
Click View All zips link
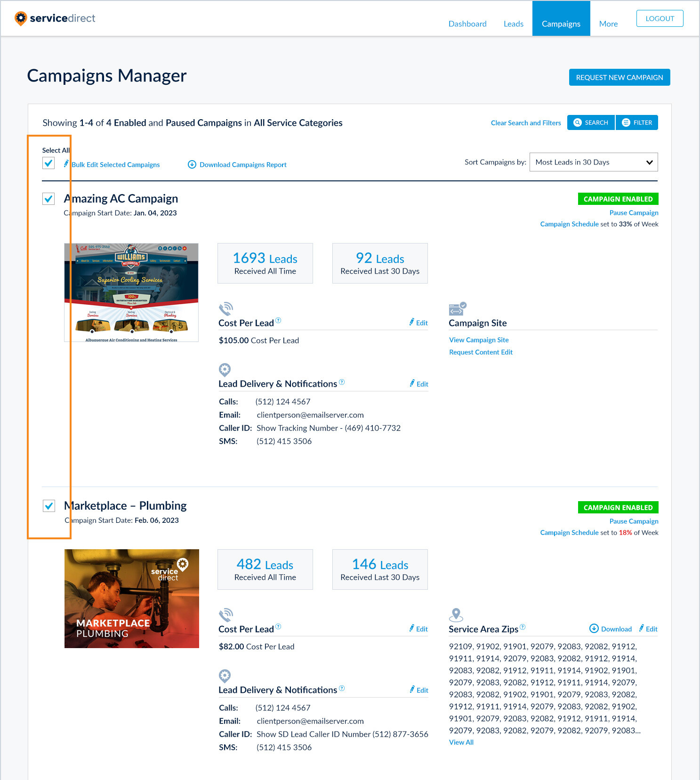tap(461, 742)
